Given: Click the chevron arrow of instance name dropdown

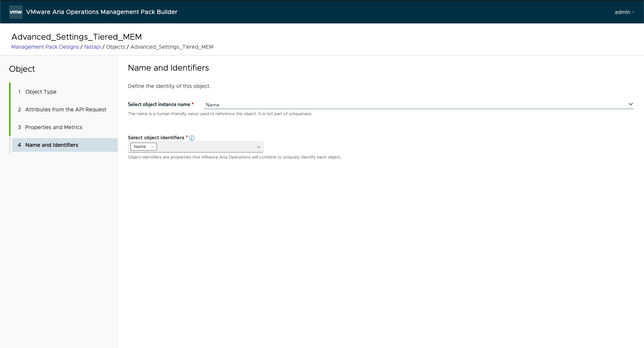Looking at the screenshot, I should [x=630, y=104].
